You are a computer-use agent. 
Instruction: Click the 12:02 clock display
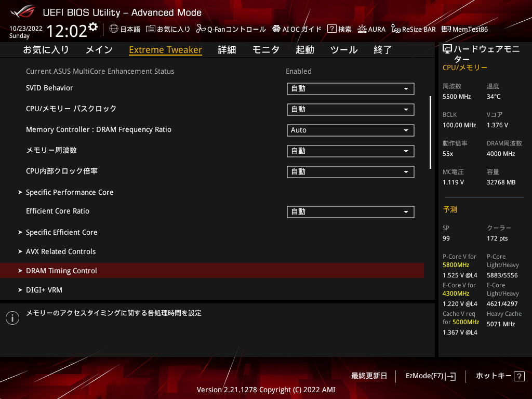(x=67, y=31)
